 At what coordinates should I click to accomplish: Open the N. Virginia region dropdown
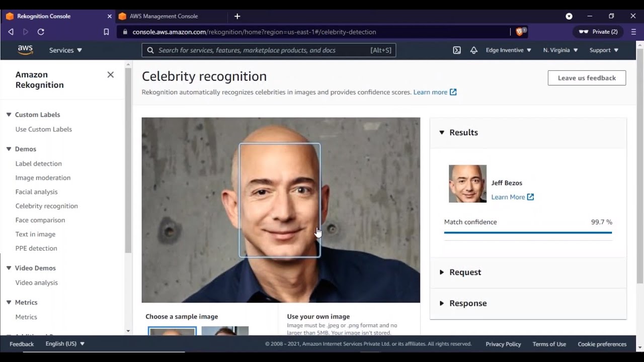point(560,50)
